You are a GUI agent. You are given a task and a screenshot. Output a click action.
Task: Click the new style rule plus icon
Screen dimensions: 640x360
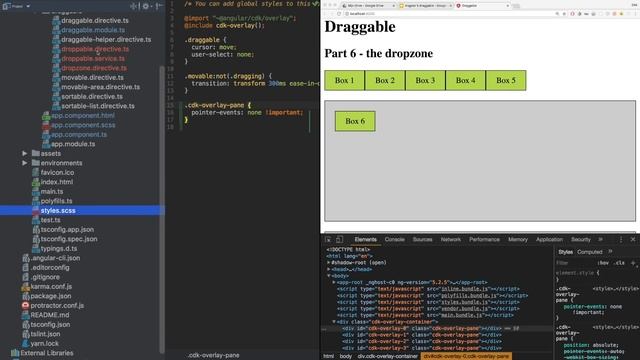pos(633,263)
